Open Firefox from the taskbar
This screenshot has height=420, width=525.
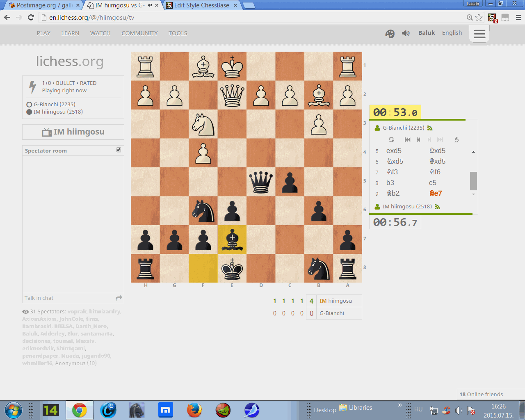[x=194, y=410]
